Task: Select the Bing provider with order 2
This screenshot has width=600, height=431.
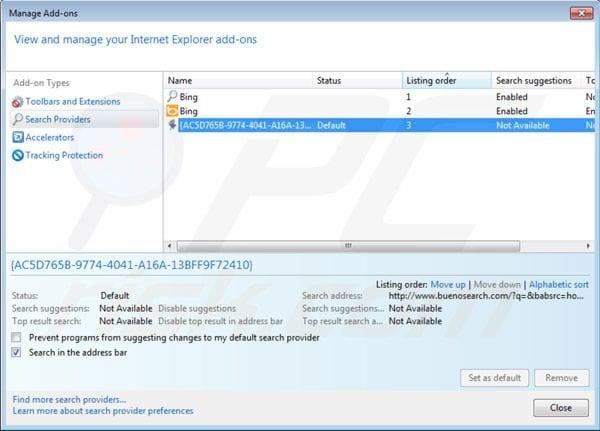Action: tap(379, 111)
